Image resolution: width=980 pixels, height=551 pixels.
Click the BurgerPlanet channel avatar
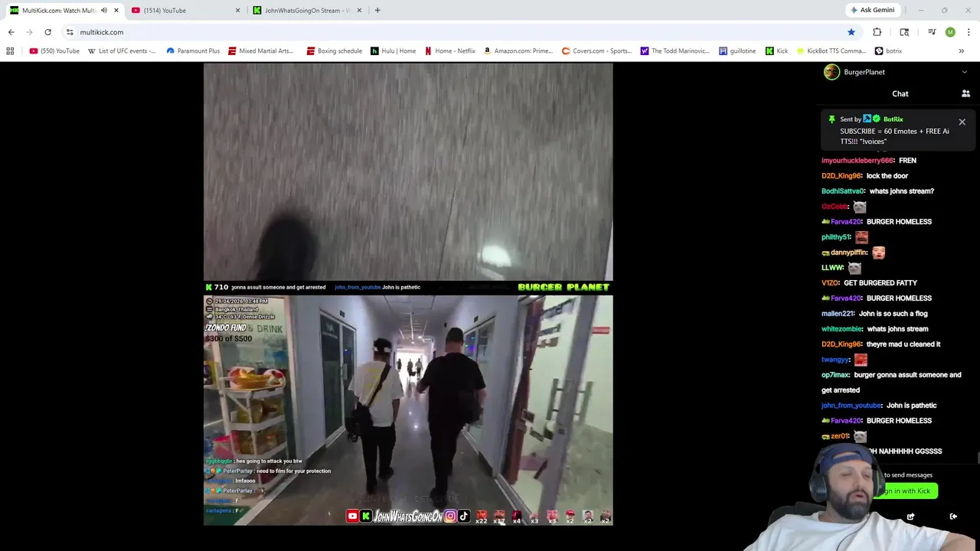click(831, 72)
